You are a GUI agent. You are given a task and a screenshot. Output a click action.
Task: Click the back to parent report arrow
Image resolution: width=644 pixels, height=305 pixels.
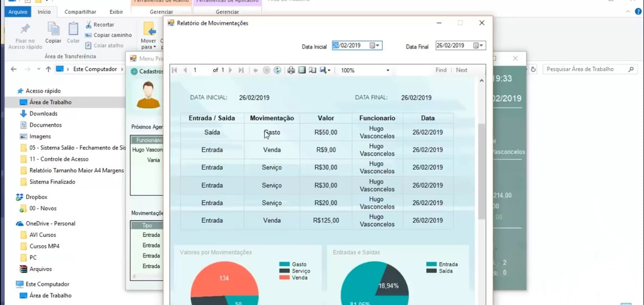click(255, 70)
